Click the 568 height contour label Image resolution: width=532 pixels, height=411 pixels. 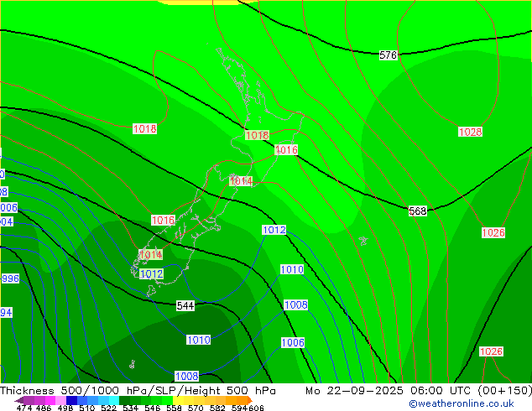coord(417,211)
